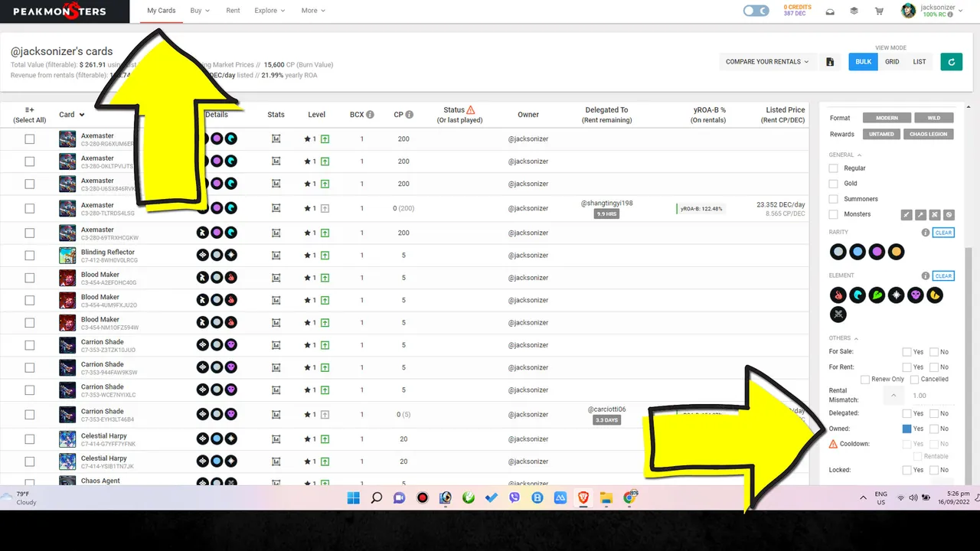This screenshot has width=980, height=551.
Task: Check the Summoners filter checkbox
Action: click(834, 199)
